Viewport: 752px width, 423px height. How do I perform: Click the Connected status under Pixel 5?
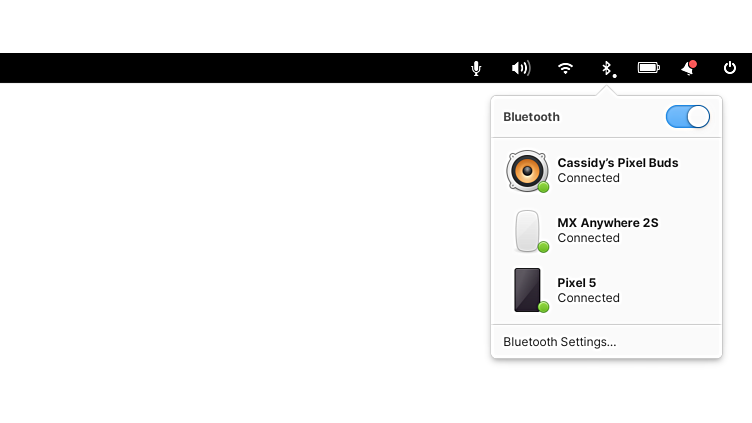coord(588,298)
